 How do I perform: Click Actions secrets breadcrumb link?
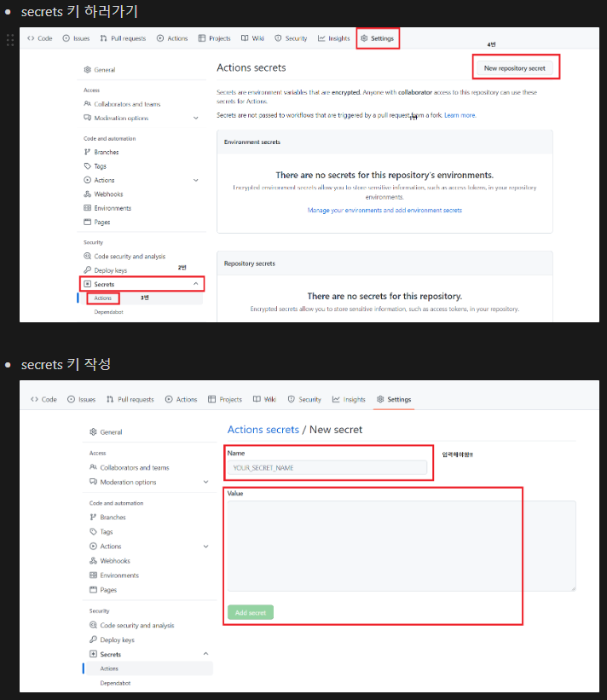coord(263,430)
